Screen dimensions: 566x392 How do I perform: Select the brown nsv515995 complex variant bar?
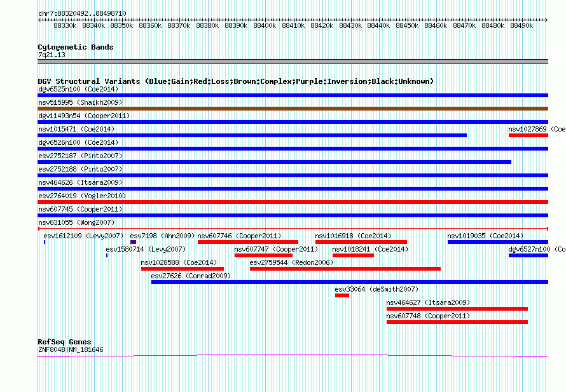click(293, 109)
